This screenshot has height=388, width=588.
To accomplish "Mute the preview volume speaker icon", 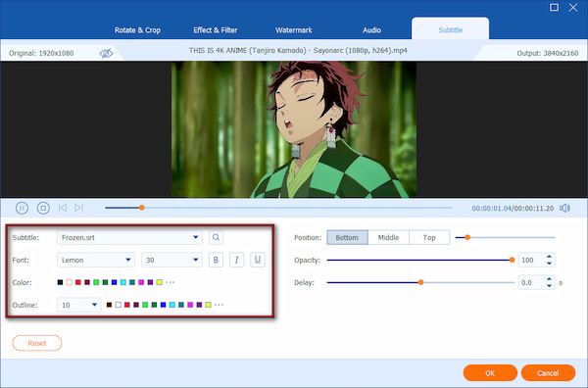I will 564,208.
